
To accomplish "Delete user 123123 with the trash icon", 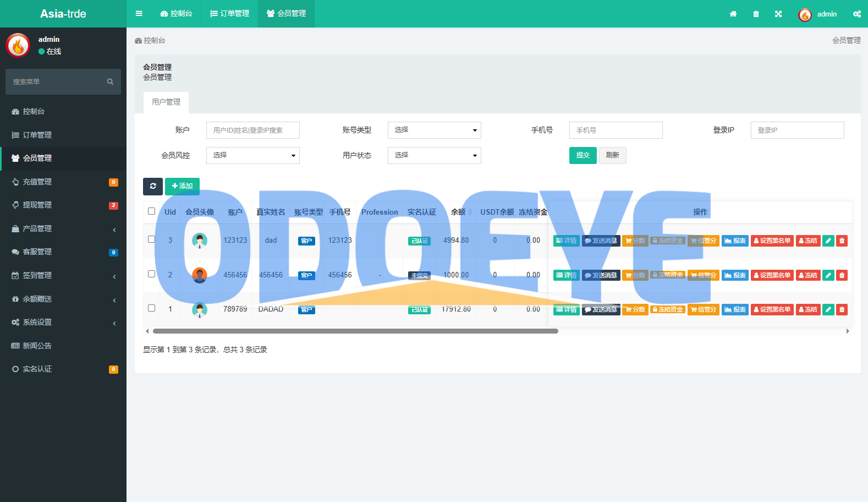I will [x=842, y=241].
